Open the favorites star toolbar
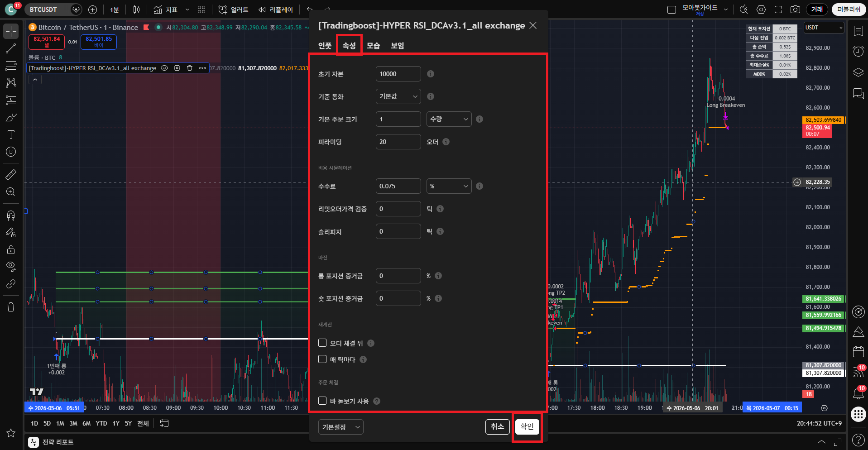The image size is (868, 450). pyautogui.click(x=11, y=433)
